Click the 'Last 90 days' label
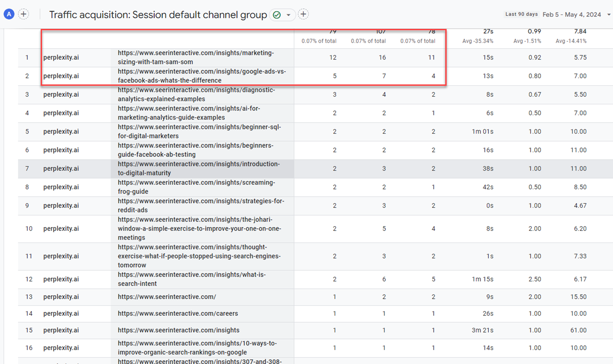This screenshot has width=613, height=364. tap(521, 14)
